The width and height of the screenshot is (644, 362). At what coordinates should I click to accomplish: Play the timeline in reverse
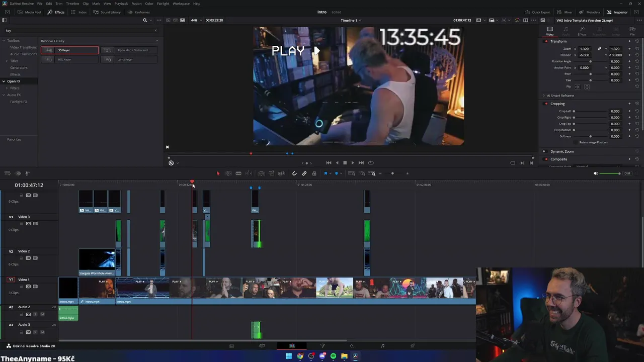tap(337, 163)
